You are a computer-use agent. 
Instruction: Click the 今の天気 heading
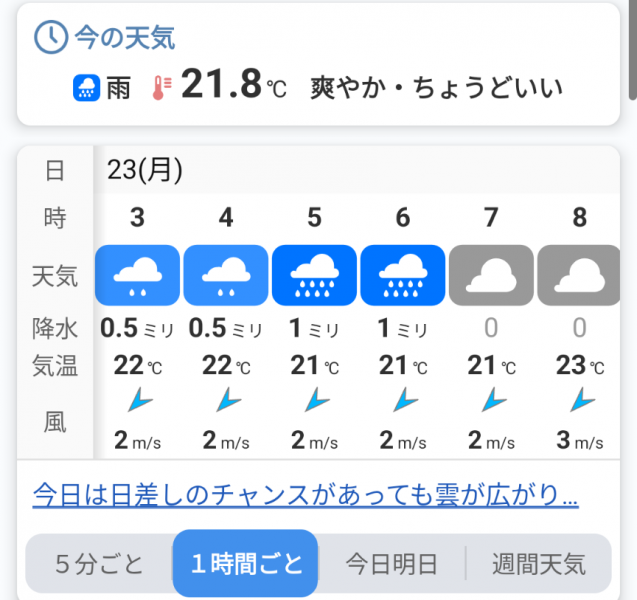tap(124, 38)
